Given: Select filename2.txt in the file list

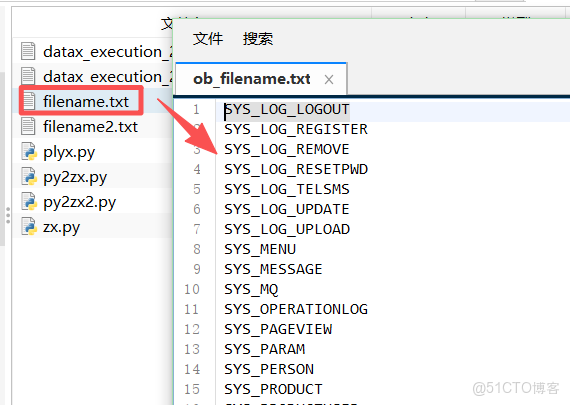Looking at the screenshot, I should [x=90, y=127].
